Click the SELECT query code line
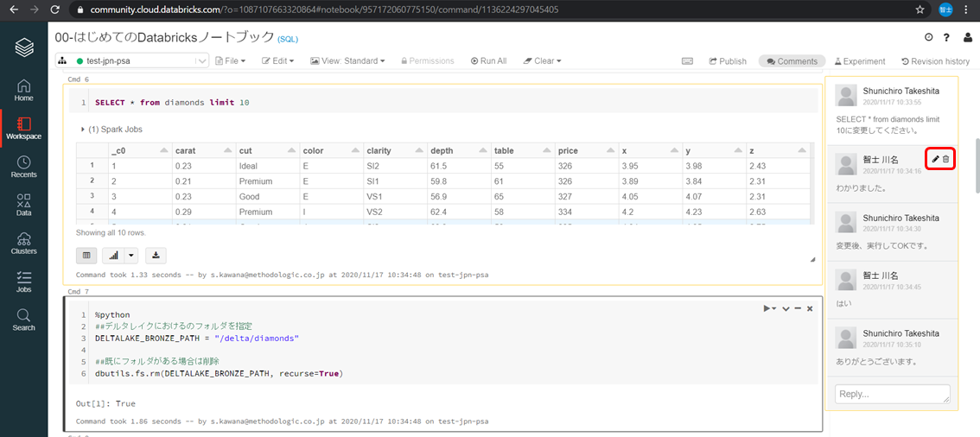The image size is (980, 437). click(172, 102)
